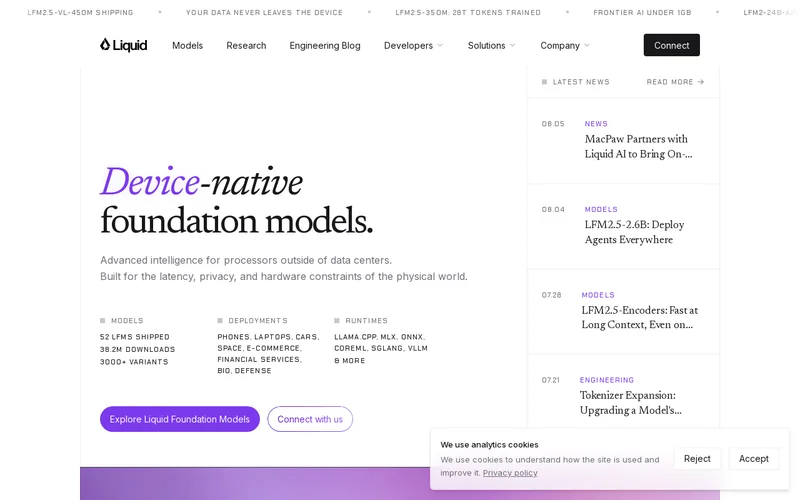The image size is (800, 500).
Task: Click the black Connect button
Action: point(671,45)
